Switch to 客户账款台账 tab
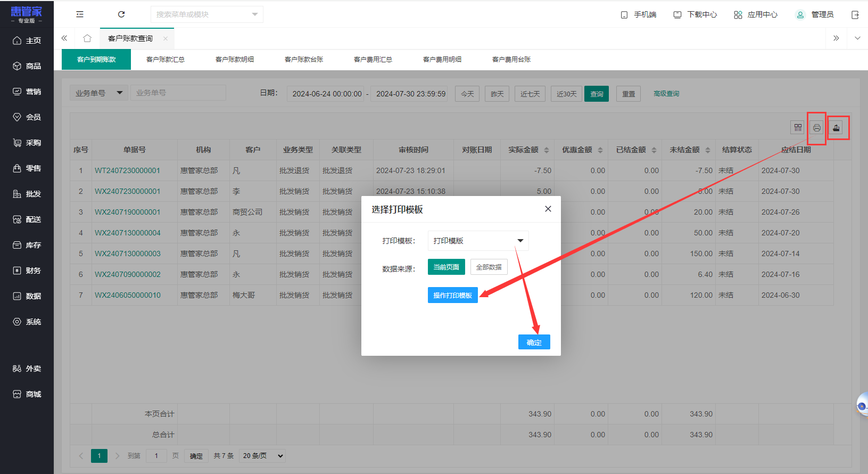The image size is (868, 474). [304, 59]
